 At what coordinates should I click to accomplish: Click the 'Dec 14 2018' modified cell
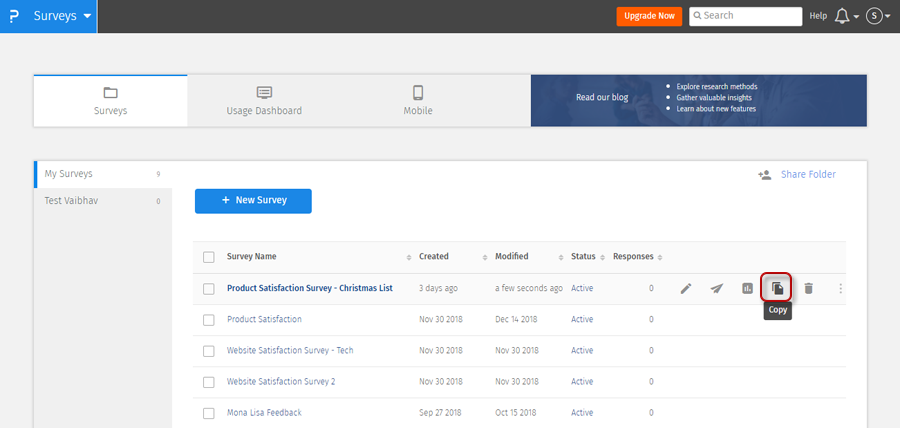point(517,319)
